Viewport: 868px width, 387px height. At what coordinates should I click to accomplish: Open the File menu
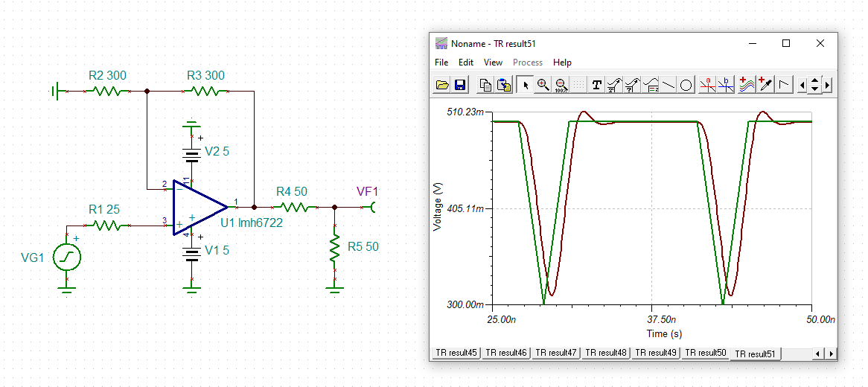(441, 63)
